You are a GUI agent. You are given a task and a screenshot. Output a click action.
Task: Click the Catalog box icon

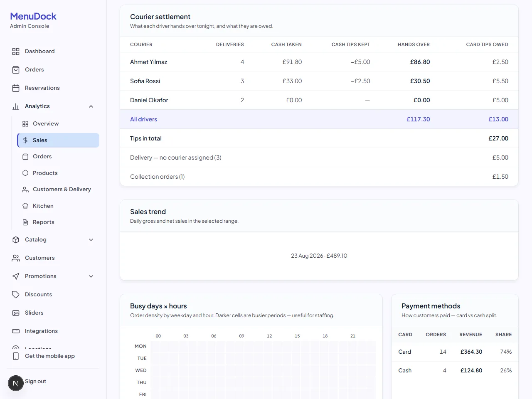click(16, 240)
